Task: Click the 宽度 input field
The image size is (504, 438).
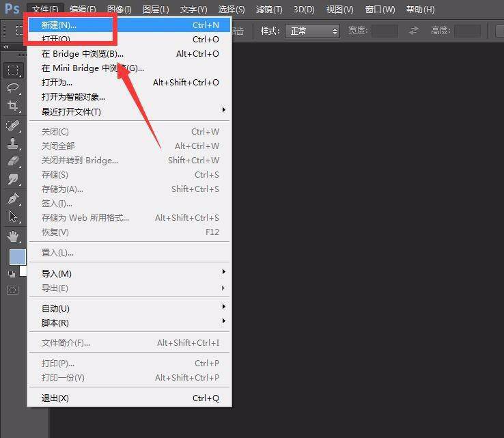Action: coord(384,31)
